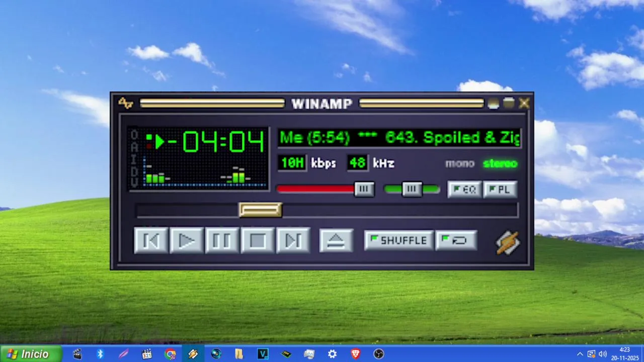Toggle the EQ equalizer window button

pos(464,190)
